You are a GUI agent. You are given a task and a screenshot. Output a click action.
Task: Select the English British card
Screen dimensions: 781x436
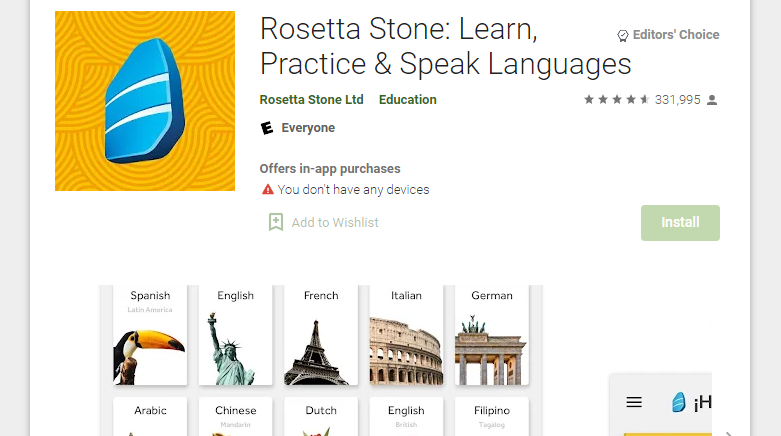(x=406, y=417)
